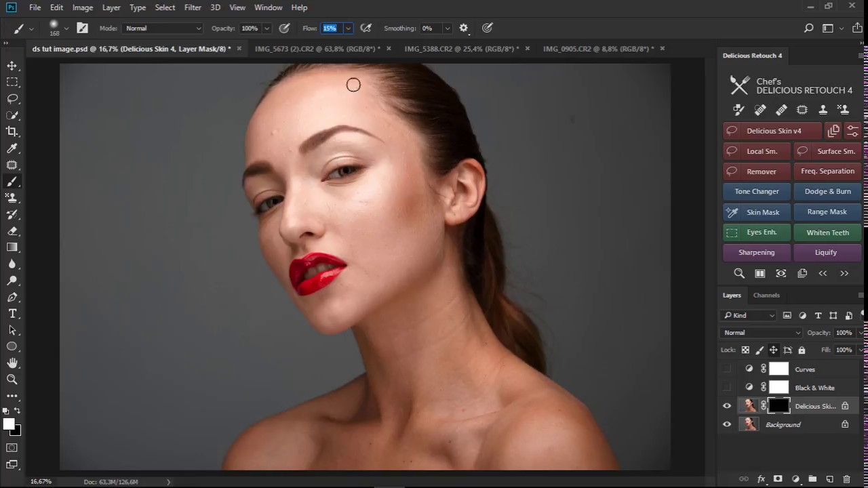Image resolution: width=868 pixels, height=488 pixels.
Task: Select the Clone Stamp tool
Action: click(12, 198)
